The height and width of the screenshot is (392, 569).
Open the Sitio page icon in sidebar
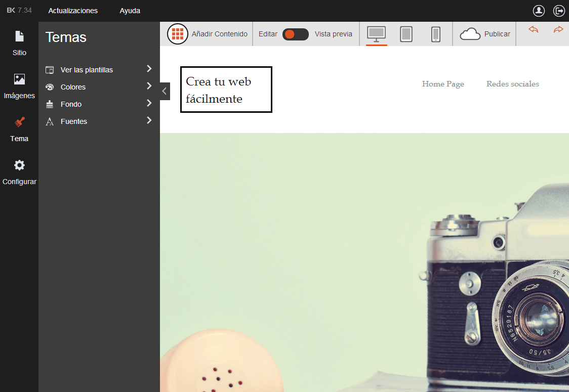pyautogui.click(x=19, y=36)
